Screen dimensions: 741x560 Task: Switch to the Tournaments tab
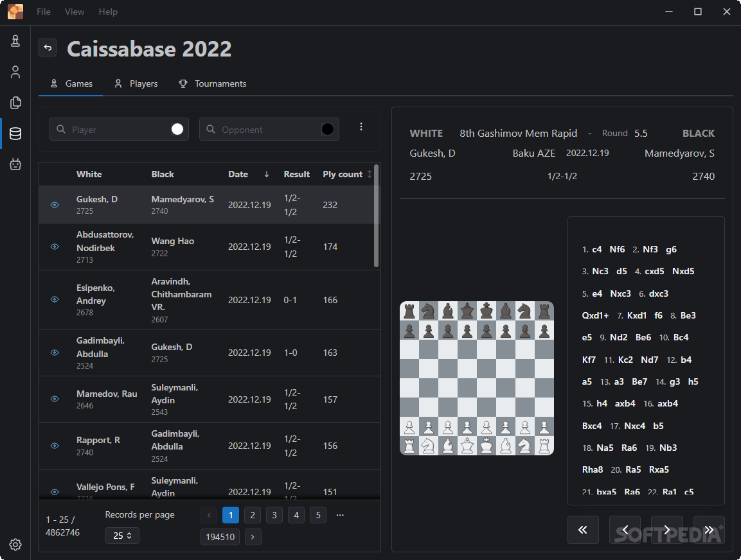click(x=212, y=84)
